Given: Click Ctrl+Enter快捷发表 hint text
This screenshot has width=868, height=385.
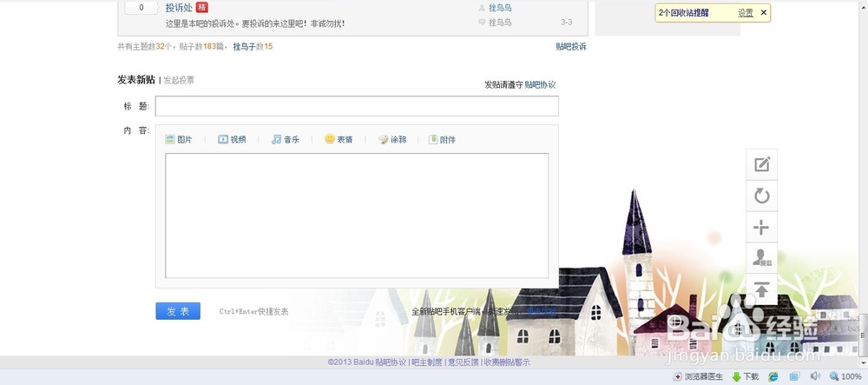Looking at the screenshot, I should point(253,311).
